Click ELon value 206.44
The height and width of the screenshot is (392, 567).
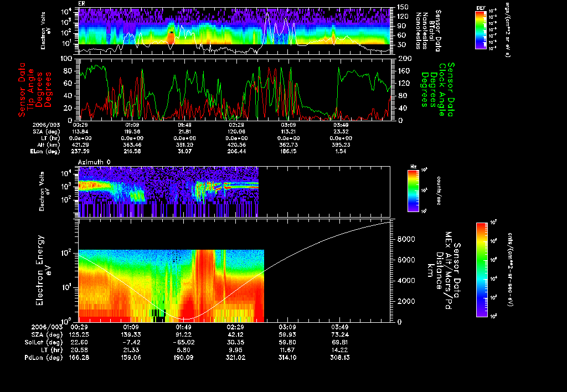(x=236, y=151)
